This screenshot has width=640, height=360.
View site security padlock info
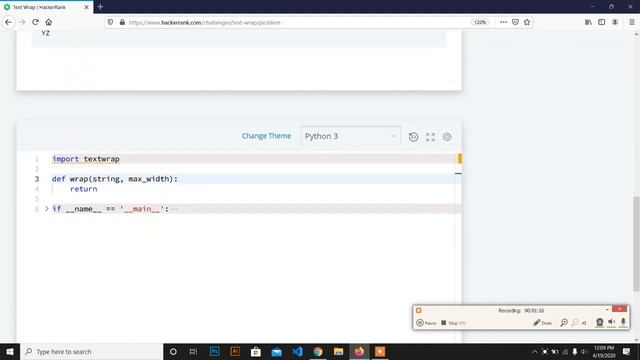click(x=122, y=22)
